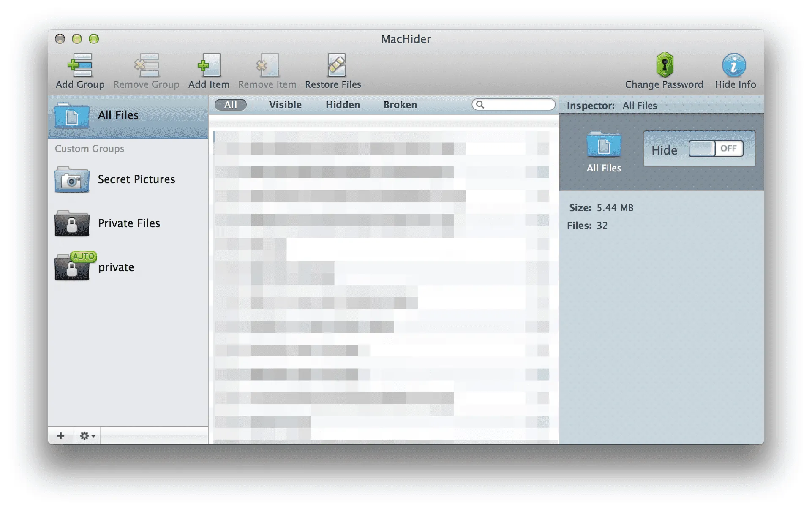This screenshot has height=511, width=812.
Task: Select the Private Files locked folder
Action: click(72, 224)
